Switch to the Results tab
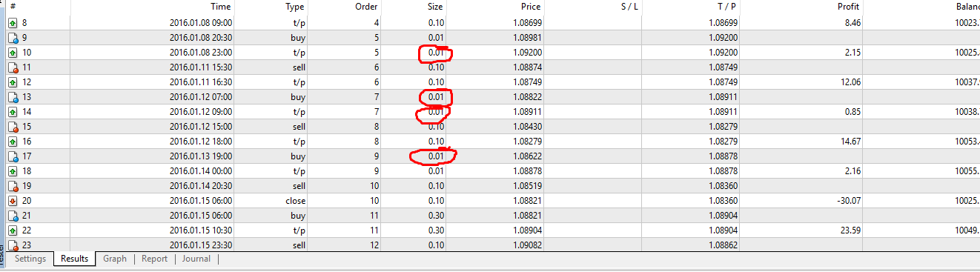980x272 pixels. (74, 259)
